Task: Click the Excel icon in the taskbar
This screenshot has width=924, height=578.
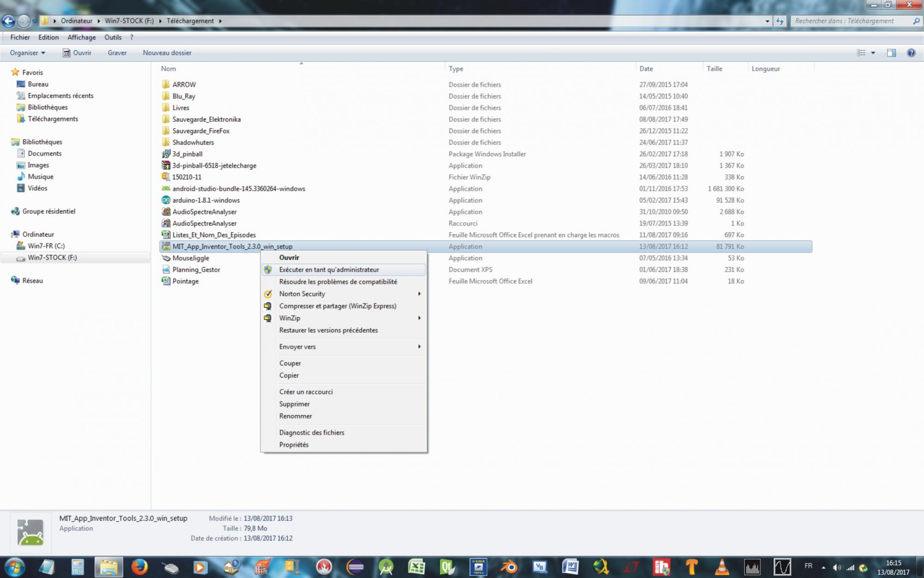Action: (416, 566)
